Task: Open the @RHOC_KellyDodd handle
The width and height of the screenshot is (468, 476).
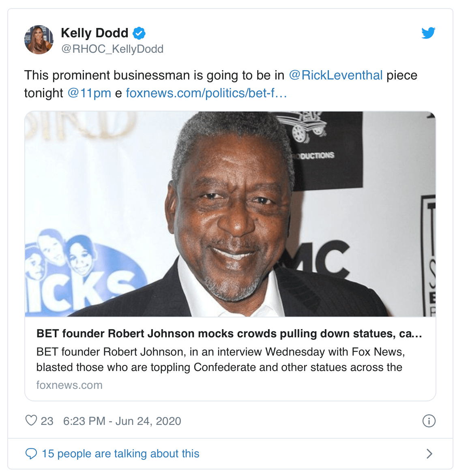Action: click(112, 49)
